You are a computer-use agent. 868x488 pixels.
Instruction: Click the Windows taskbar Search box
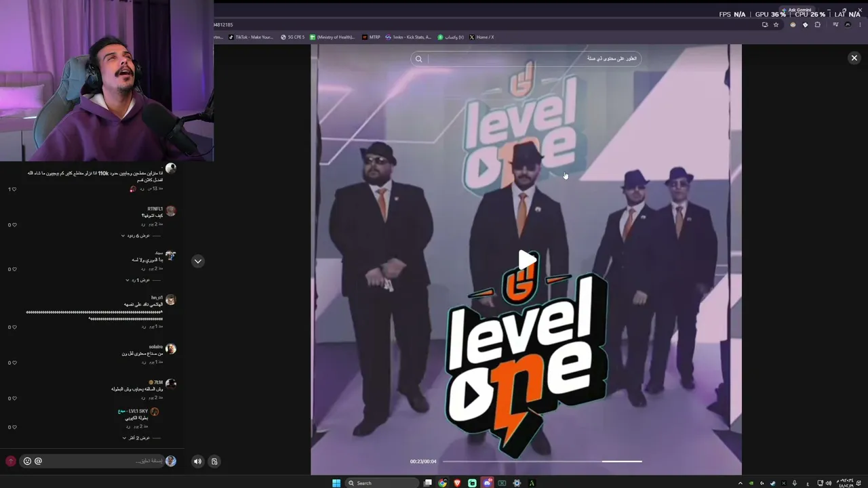click(382, 483)
